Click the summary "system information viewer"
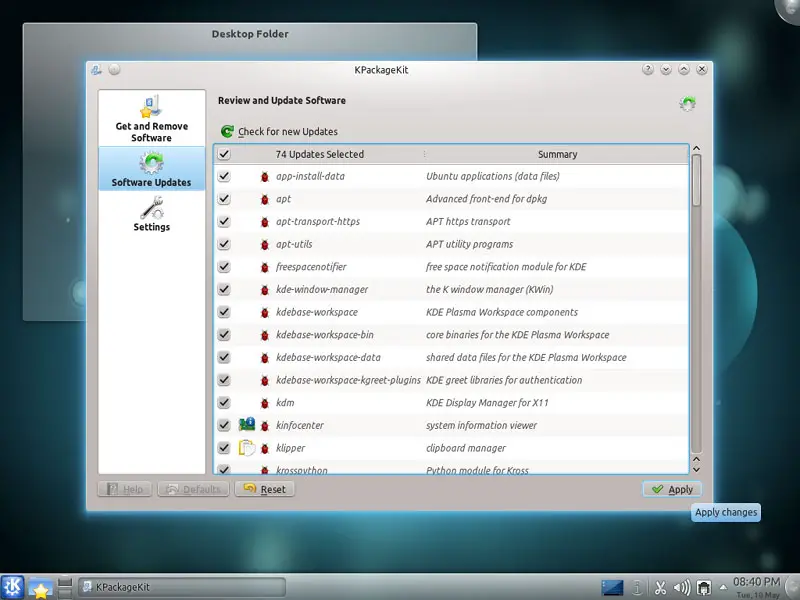Viewport: 800px width, 600px height. pyautogui.click(x=481, y=425)
